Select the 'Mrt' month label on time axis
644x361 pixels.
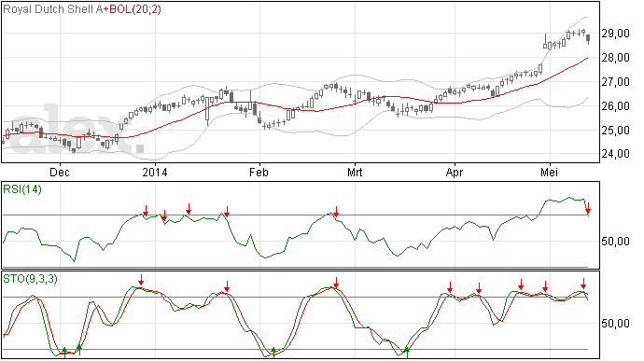[x=355, y=172]
